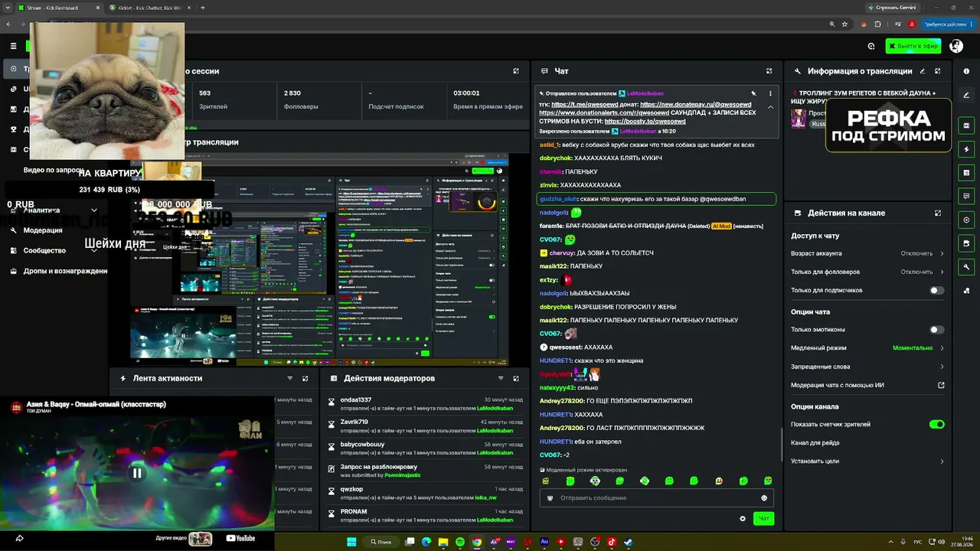Change slow mode setting
Viewport: 980px width, 551px height.
point(867,348)
